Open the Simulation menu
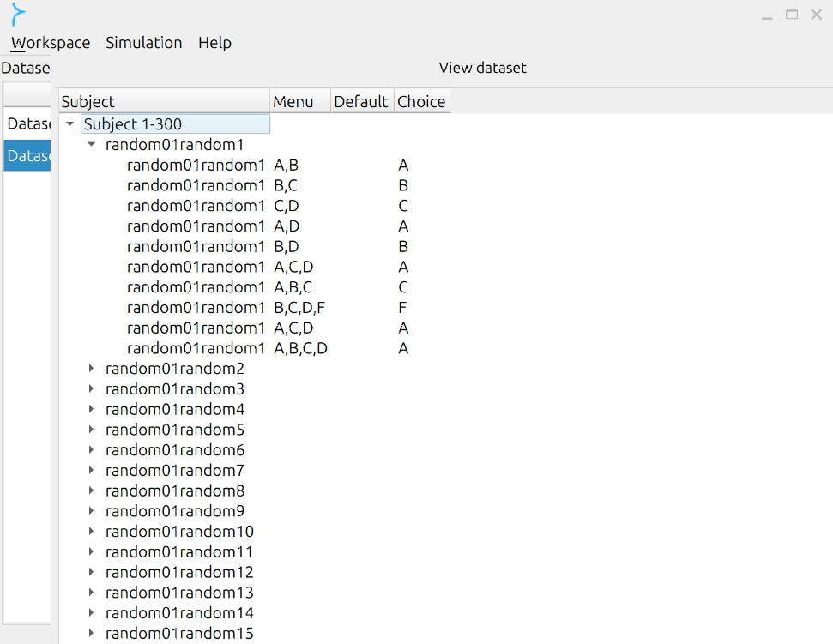This screenshot has width=833, height=644. pyautogui.click(x=143, y=43)
